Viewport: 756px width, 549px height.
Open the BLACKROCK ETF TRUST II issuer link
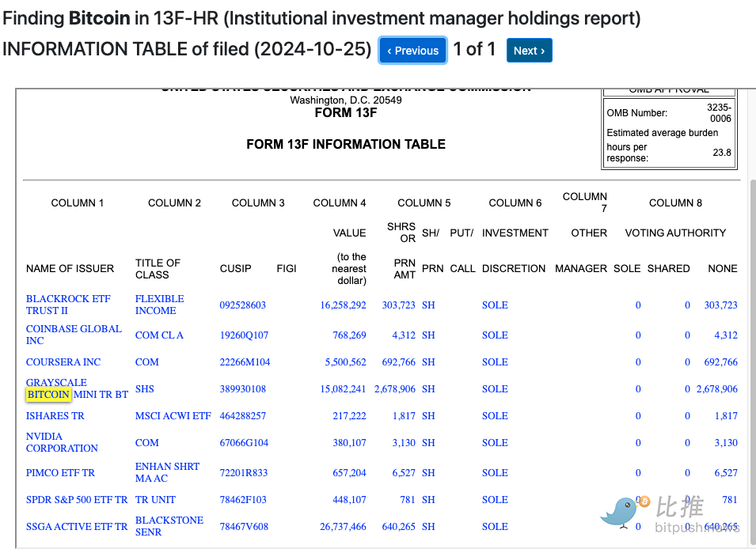point(68,305)
